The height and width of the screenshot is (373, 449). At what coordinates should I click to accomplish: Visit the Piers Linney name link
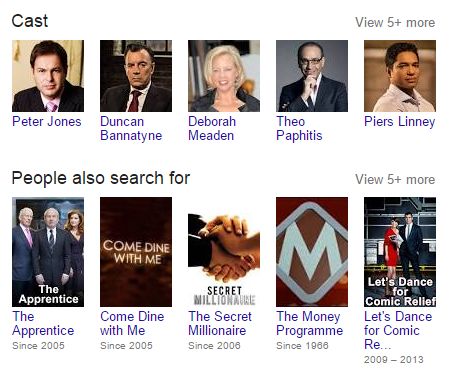(x=400, y=122)
